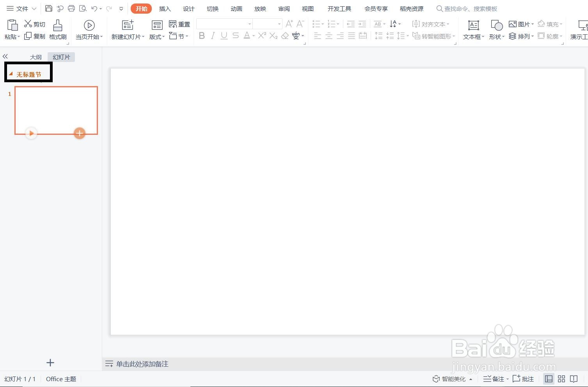Add a comment with 批注
Viewport: 588px width, 387px height.
pos(523,379)
